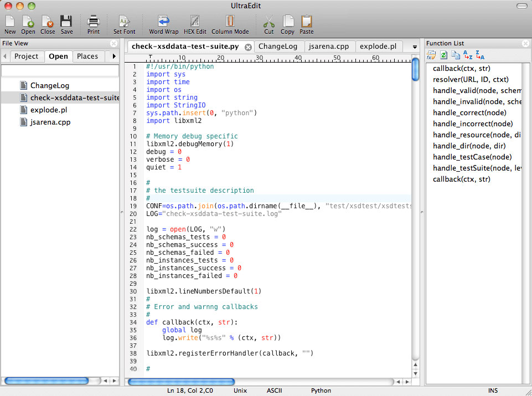Jump to the handle_valid function
This screenshot has width=532, height=396.
click(x=477, y=91)
